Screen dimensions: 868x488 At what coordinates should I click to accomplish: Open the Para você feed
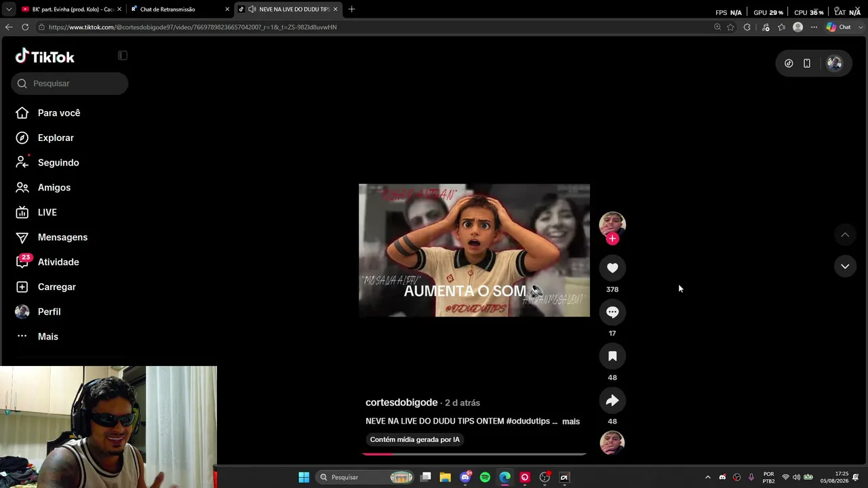tap(47, 113)
